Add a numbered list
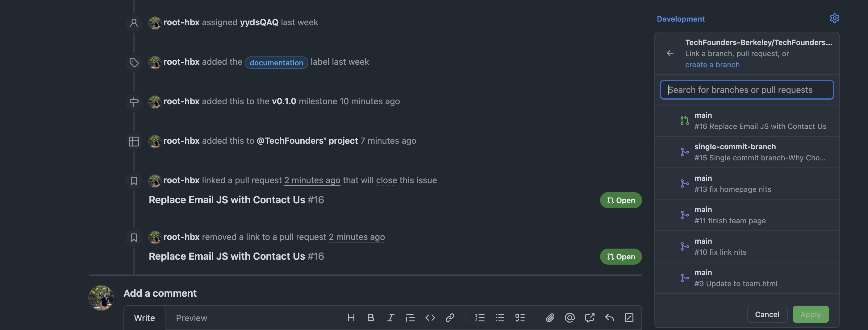 click(480, 318)
